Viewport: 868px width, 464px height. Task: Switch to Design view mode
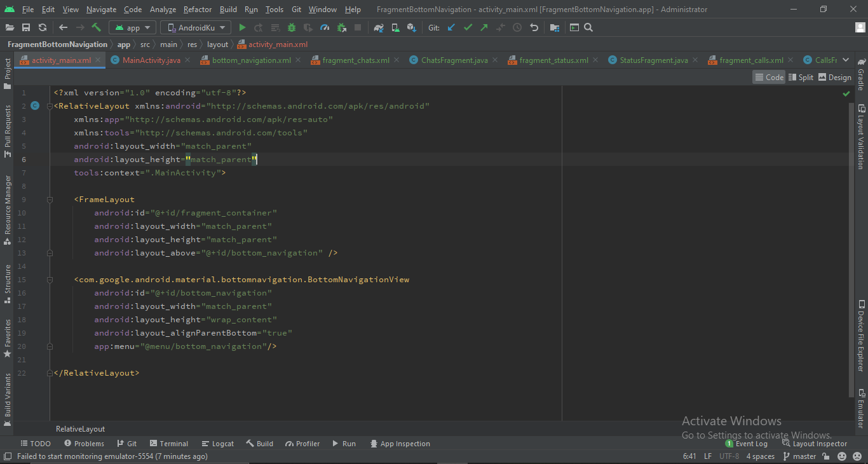(835, 77)
